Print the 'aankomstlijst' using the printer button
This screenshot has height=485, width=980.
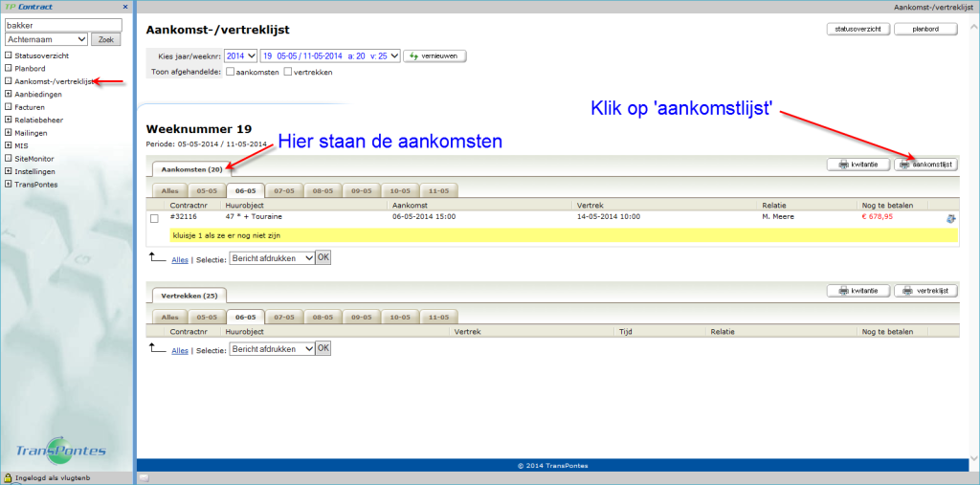coord(924,165)
